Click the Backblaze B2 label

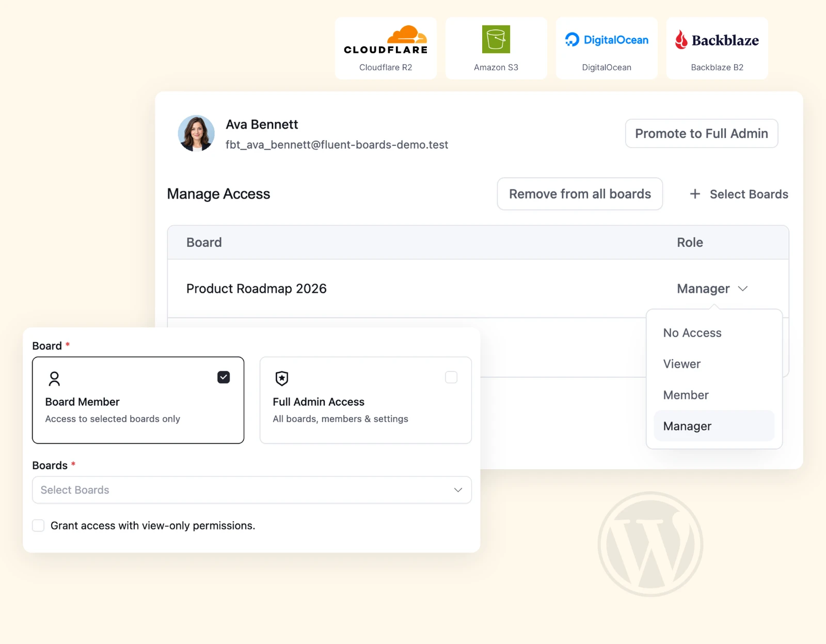717,67
